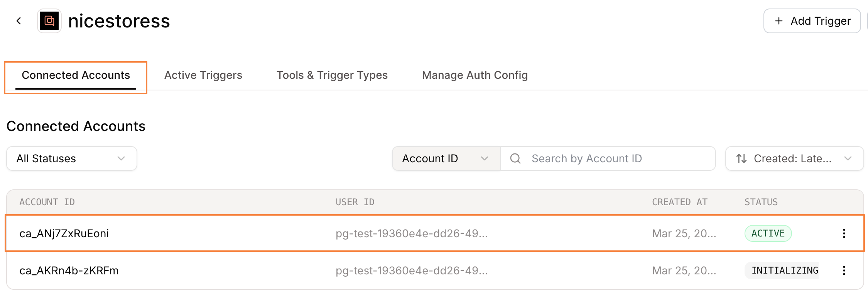Click the sort arrows icon

[x=741, y=158]
